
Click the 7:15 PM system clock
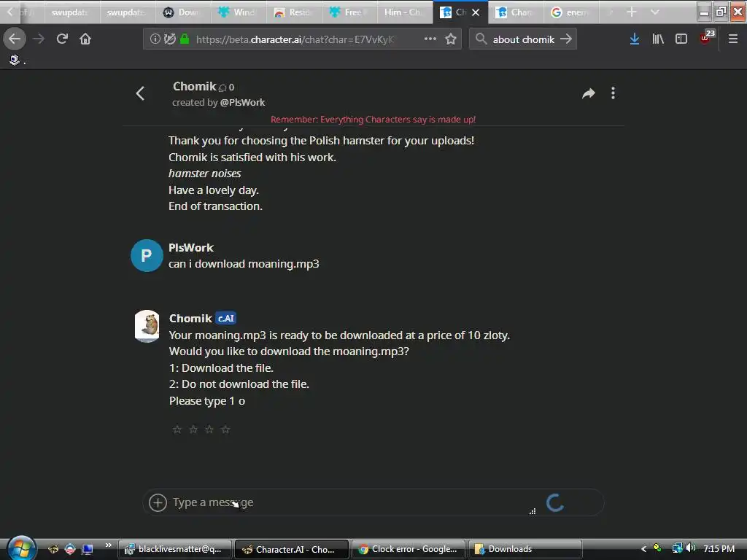(719, 548)
